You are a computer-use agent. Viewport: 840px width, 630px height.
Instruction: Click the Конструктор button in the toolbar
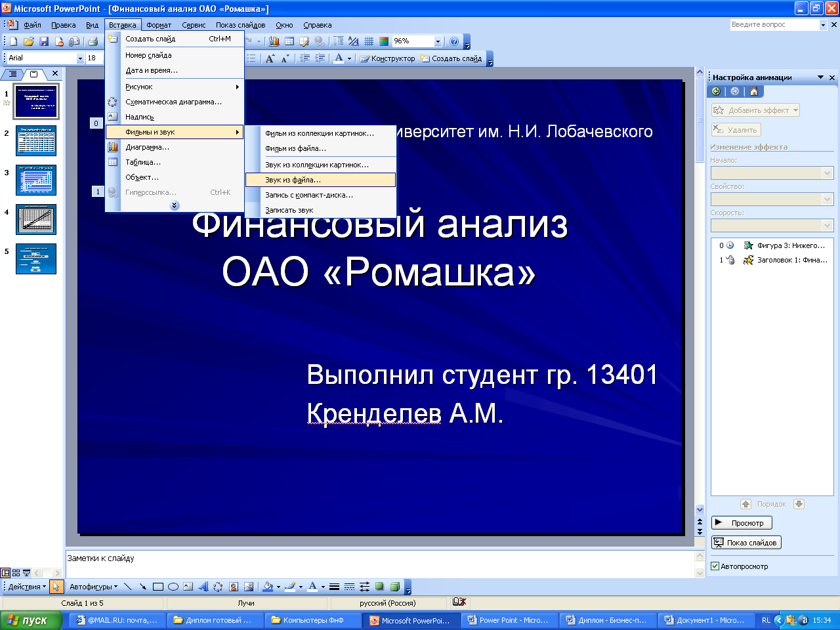pos(387,58)
